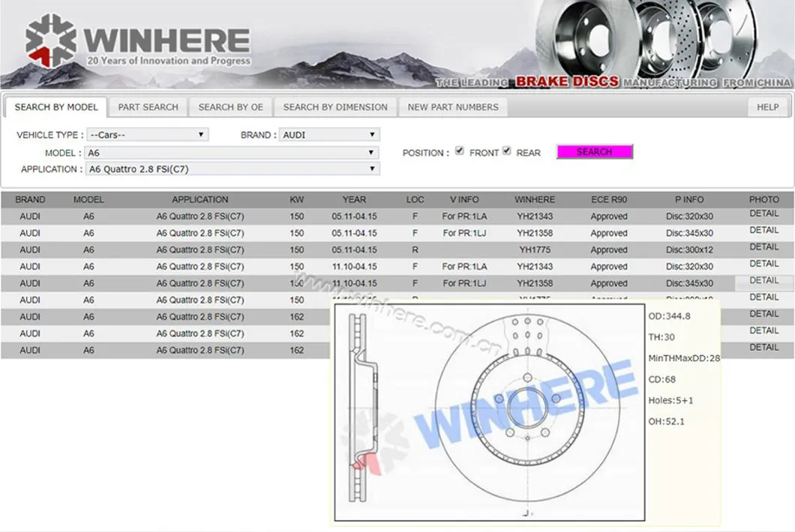Open Detail link for YH1775 row
The width and height of the screenshot is (795, 532).
pos(763,247)
